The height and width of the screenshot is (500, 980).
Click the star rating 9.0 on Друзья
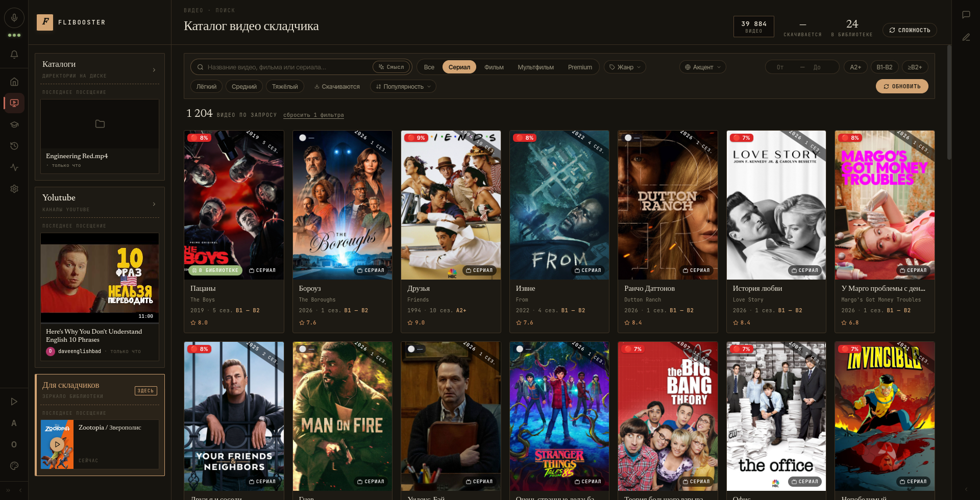point(416,322)
